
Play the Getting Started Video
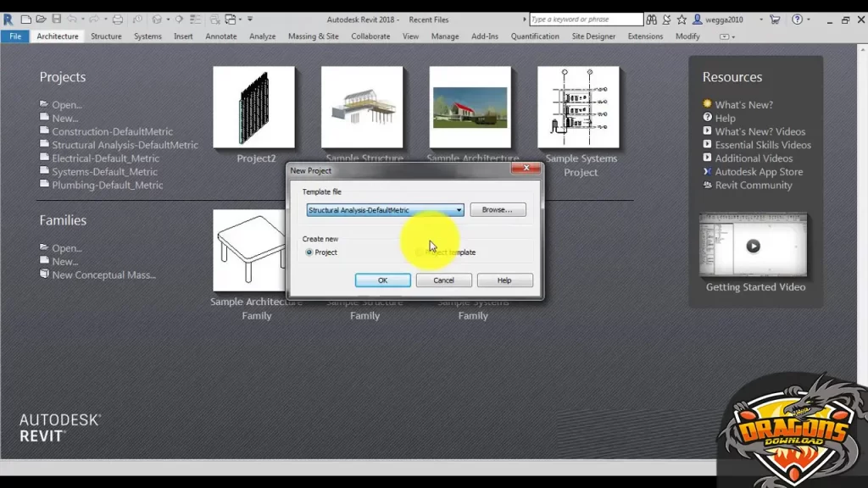pos(754,246)
